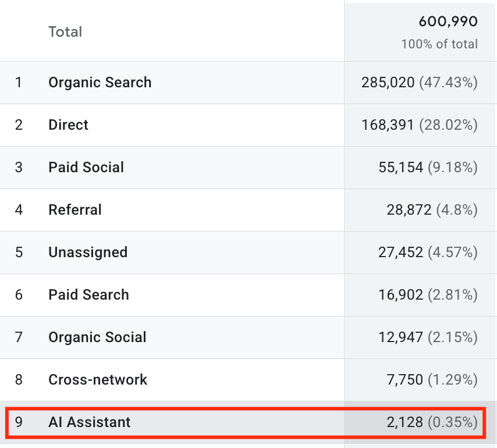Click row number 5 beside Unassigned

[19, 252]
